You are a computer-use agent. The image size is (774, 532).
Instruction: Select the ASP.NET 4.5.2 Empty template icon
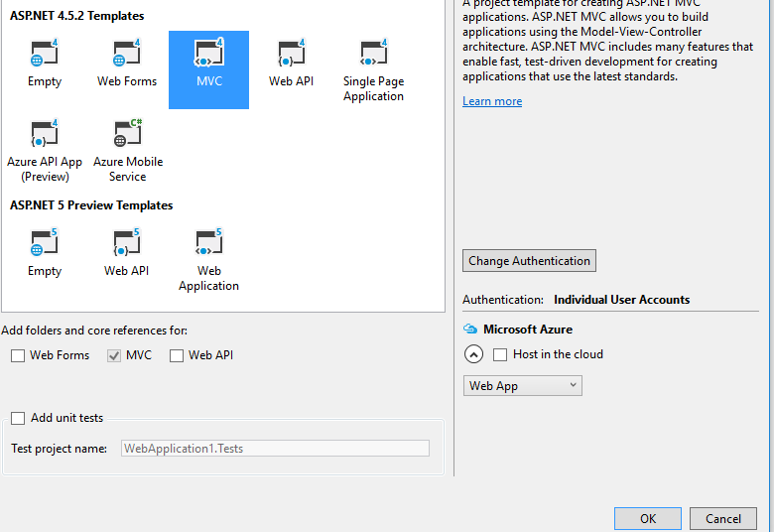[x=45, y=53]
